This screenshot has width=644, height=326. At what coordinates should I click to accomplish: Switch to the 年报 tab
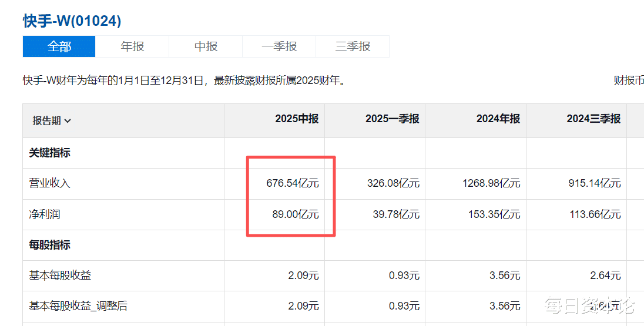132,46
